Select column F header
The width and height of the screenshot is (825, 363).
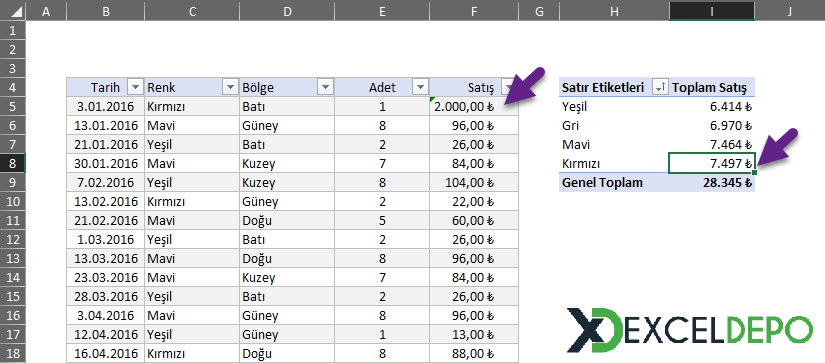click(x=474, y=11)
